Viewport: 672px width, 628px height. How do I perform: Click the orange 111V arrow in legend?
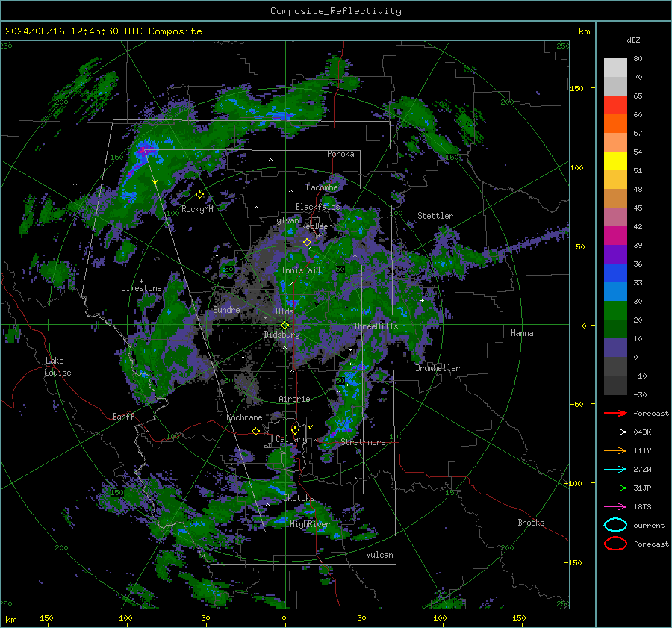click(615, 450)
